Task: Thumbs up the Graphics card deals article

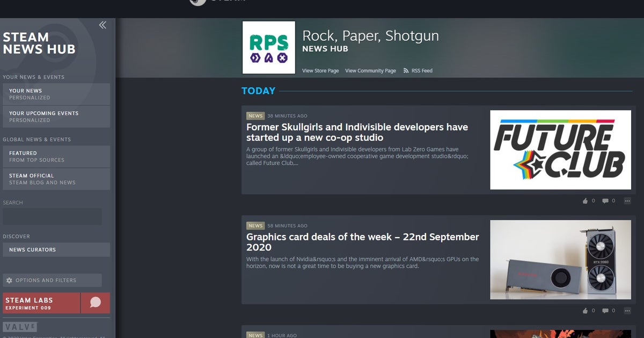Action: click(x=585, y=311)
